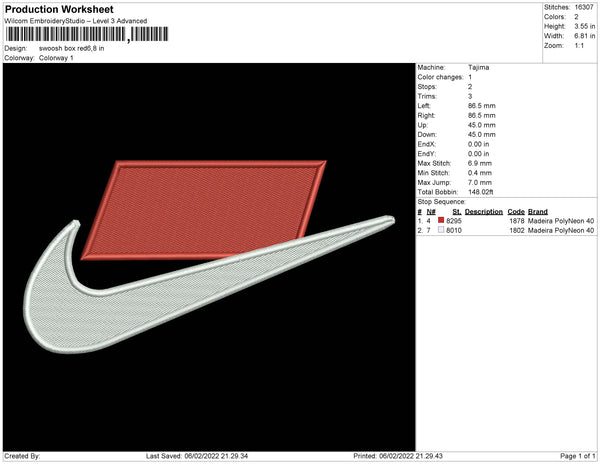The width and height of the screenshot is (600, 464).
Task: Select 'Last Saved: 06/02/2022 21.29.34' footer text
Action: point(197,456)
